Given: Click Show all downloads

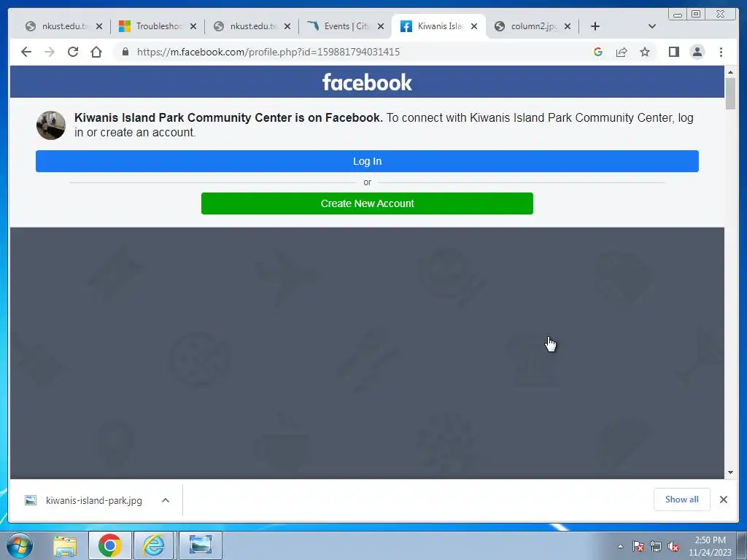Looking at the screenshot, I should [x=682, y=499].
